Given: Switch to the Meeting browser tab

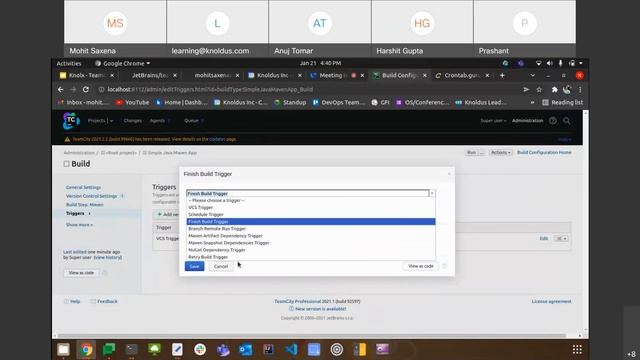Looking at the screenshot, I should coord(336,75).
